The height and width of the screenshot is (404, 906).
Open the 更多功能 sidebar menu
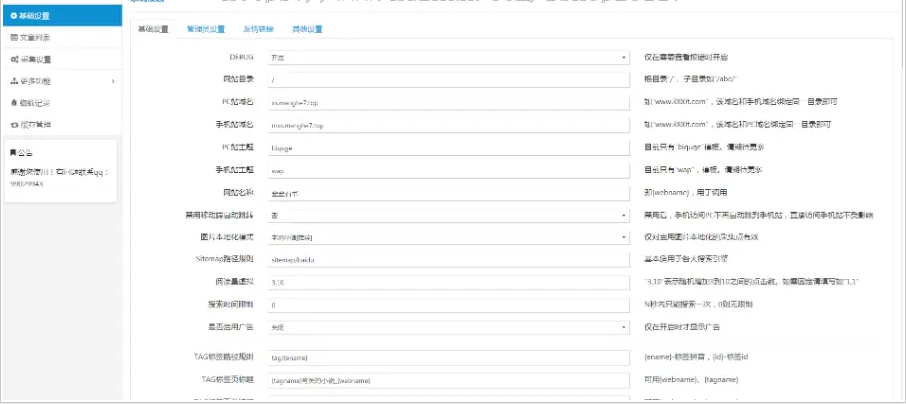click(x=62, y=81)
